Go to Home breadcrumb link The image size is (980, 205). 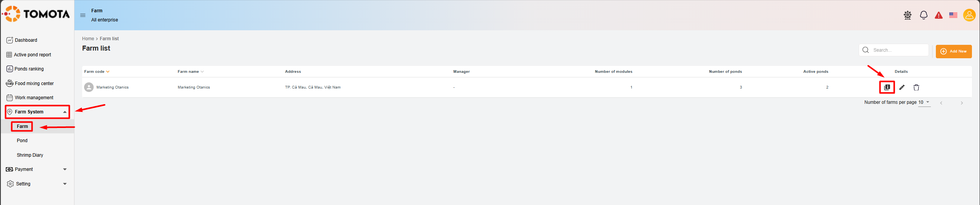[x=88, y=39]
